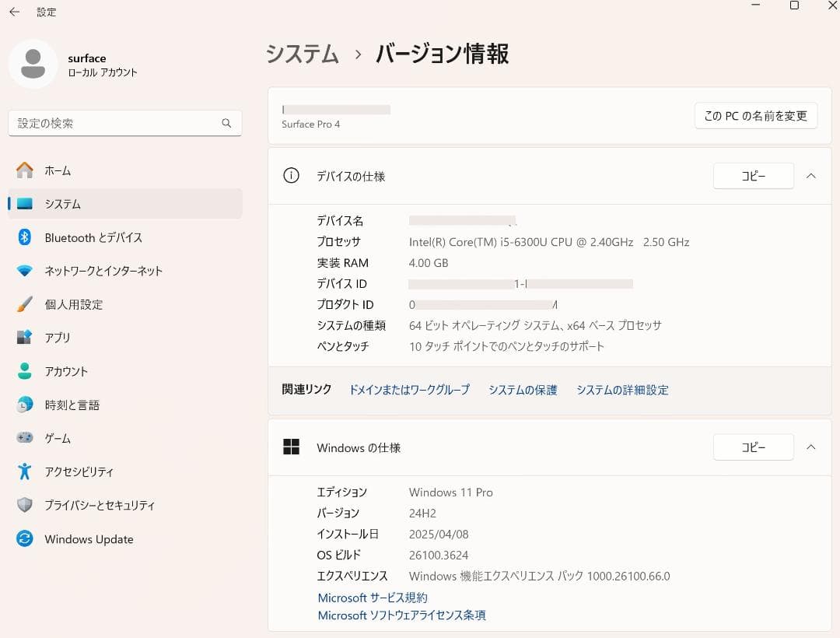Open 時刻と言語 settings
This screenshot has width=840, height=638.
click(x=125, y=405)
